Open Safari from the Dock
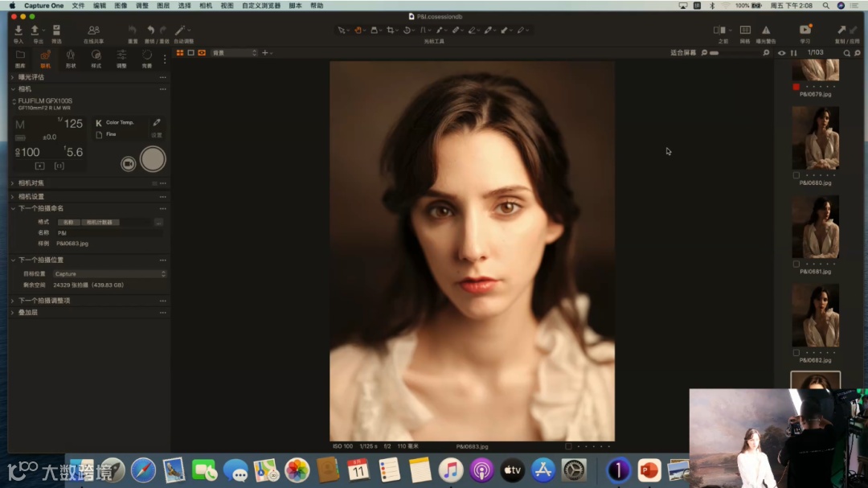 click(x=143, y=470)
